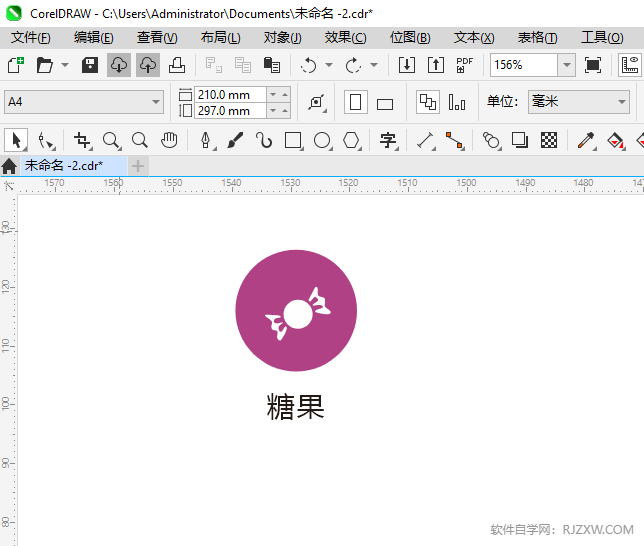Select the Color Eyedropper tool
The width and height of the screenshot is (644, 546).
point(586,141)
